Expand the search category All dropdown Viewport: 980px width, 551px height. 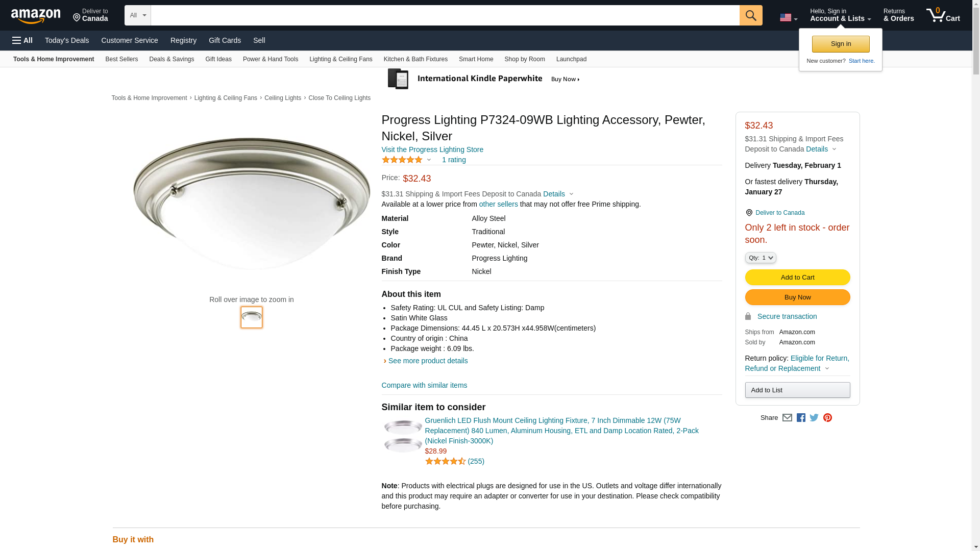pos(137,15)
